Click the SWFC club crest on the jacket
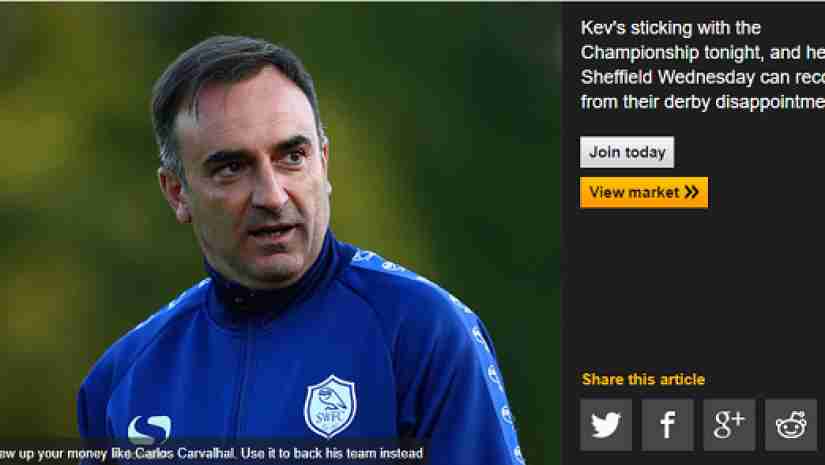Image resolution: width=825 pixels, height=465 pixels. (330, 406)
